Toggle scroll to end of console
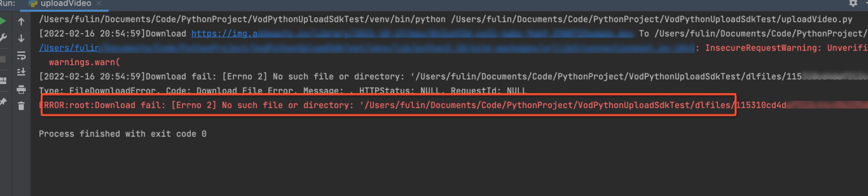Viewport: 868px width, 196px height. tap(21, 72)
